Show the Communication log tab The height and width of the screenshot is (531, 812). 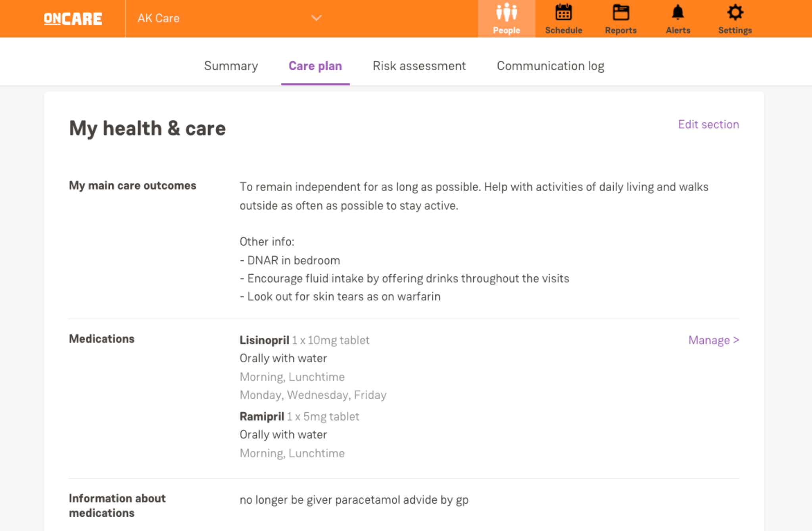[550, 66]
